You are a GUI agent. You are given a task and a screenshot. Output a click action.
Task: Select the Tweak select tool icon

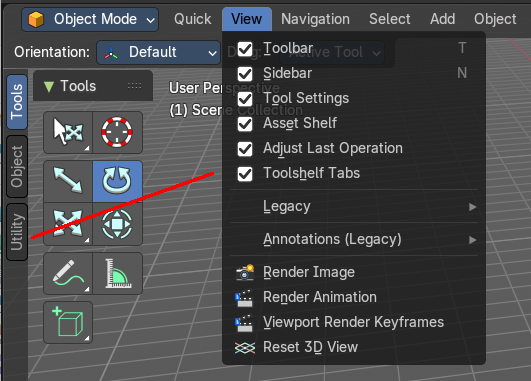pos(68,132)
